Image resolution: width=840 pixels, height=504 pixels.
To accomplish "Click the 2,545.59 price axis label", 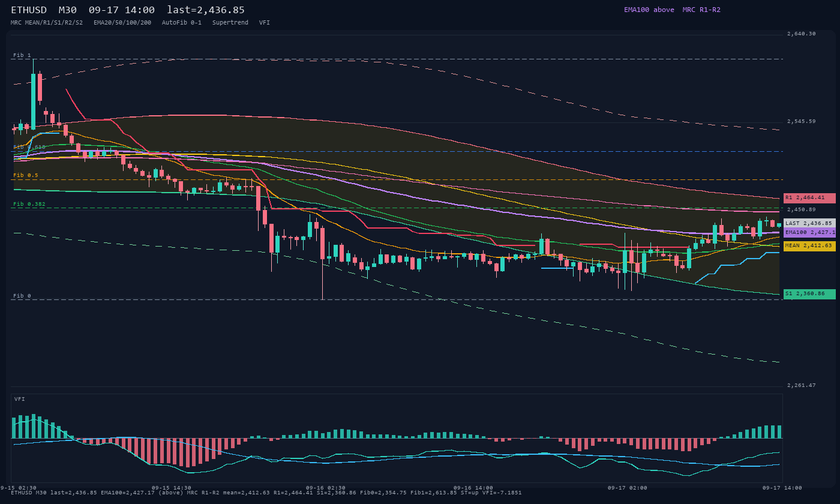I will [x=802, y=121].
